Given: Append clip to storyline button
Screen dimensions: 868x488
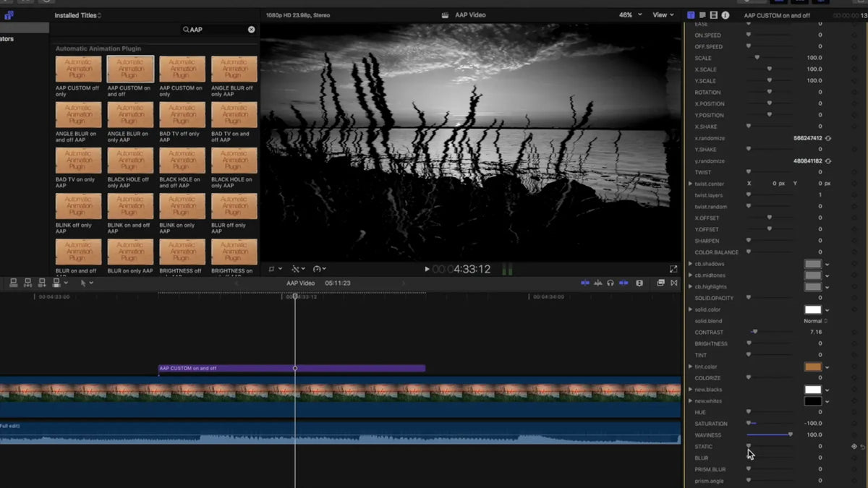Looking at the screenshot, I should (43, 283).
